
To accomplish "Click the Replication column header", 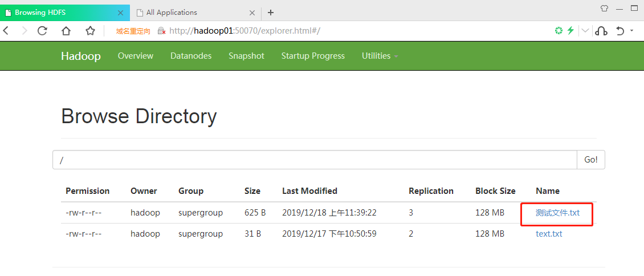I will [431, 191].
